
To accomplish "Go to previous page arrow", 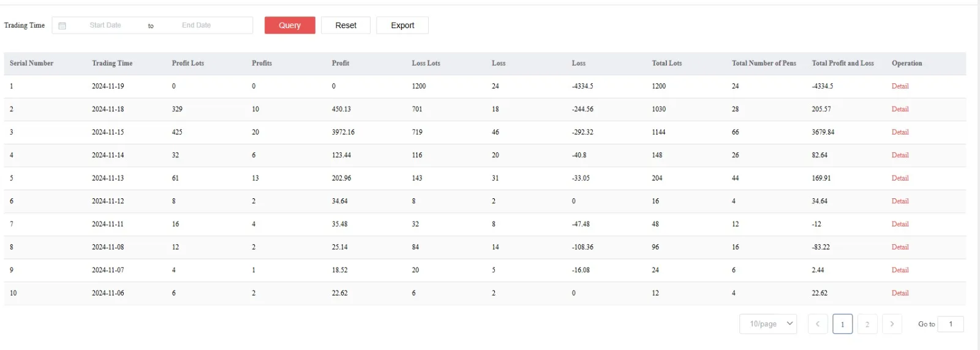I will coord(818,324).
